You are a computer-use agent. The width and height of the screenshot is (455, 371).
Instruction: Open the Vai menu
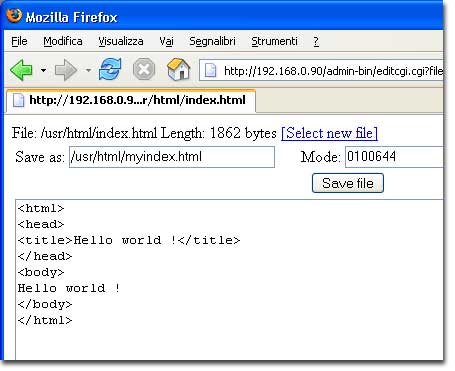click(166, 41)
